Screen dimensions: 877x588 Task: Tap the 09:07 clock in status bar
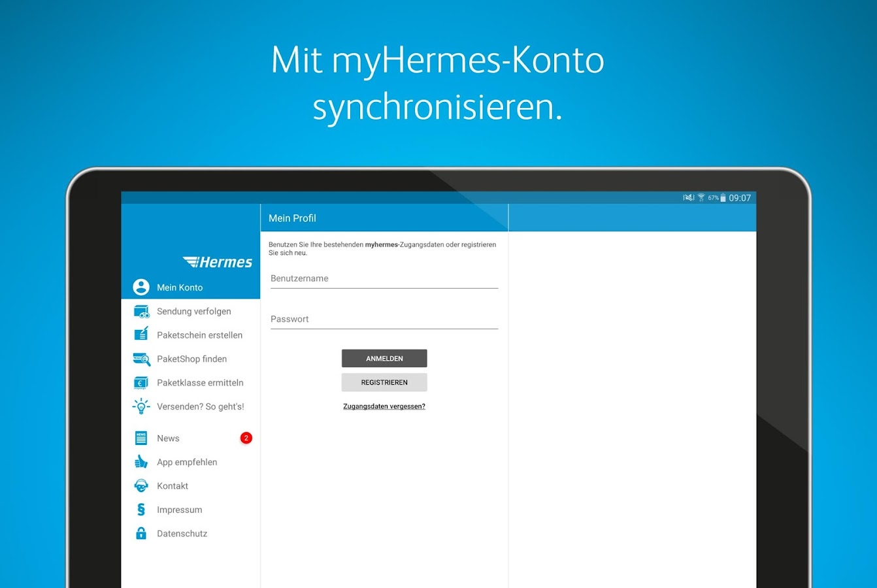(x=740, y=198)
